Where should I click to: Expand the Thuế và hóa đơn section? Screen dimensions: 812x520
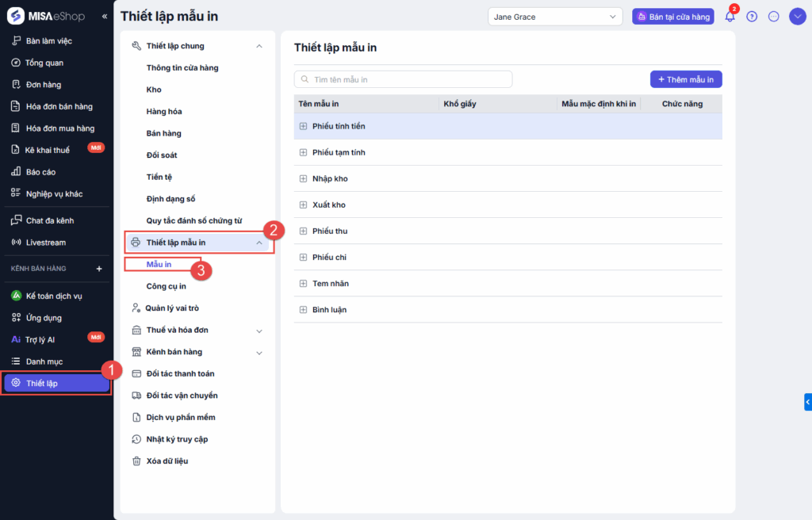[x=259, y=330]
